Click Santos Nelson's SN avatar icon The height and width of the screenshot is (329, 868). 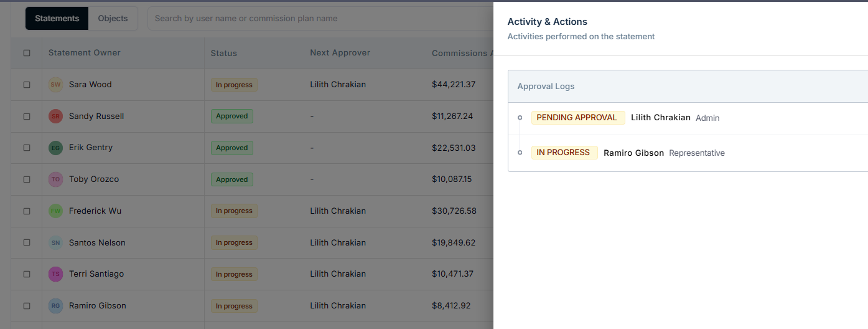pyautogui.click(x=56, y=243)
